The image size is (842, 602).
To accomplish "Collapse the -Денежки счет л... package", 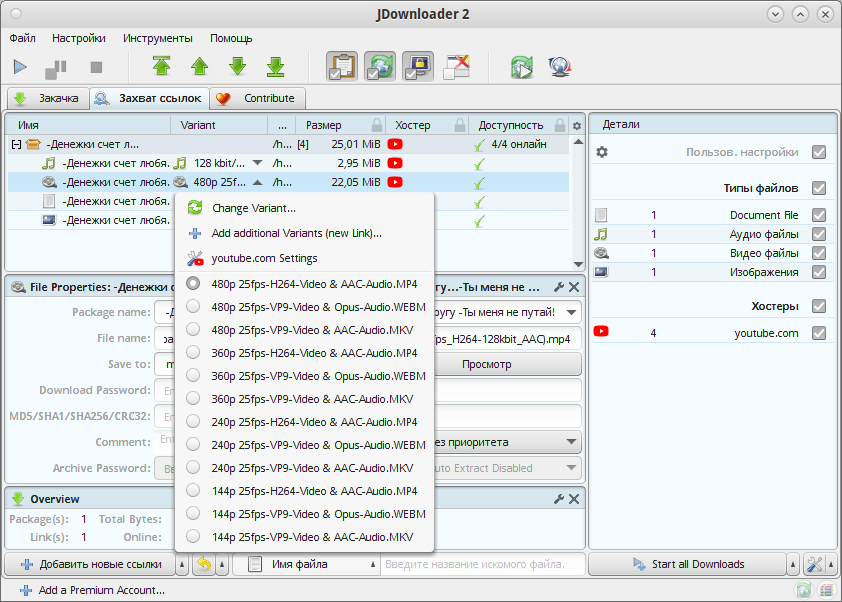I will click(x=17, y=144).
